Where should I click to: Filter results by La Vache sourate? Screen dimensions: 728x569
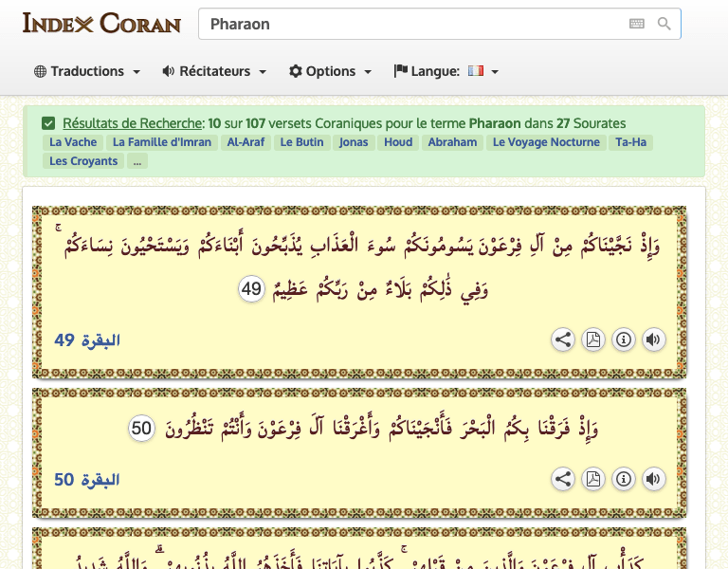(73, 142)
